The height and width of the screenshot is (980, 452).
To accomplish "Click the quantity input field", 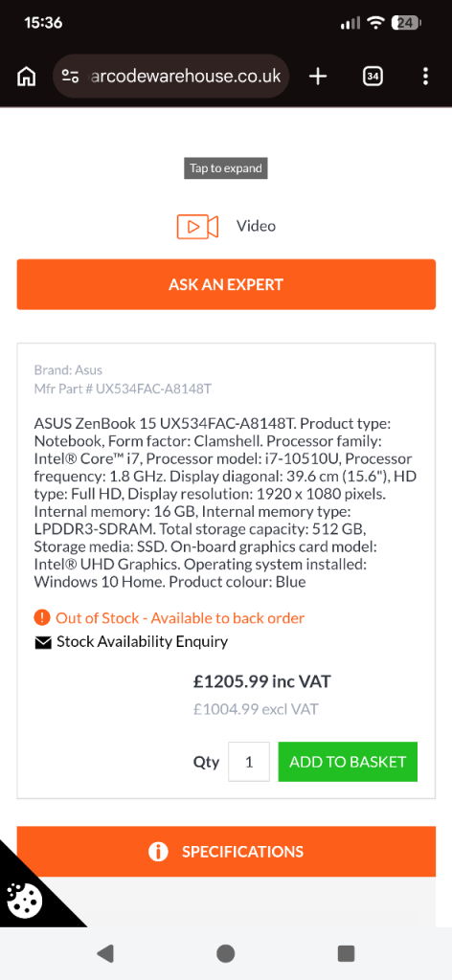I will point(249,762).
